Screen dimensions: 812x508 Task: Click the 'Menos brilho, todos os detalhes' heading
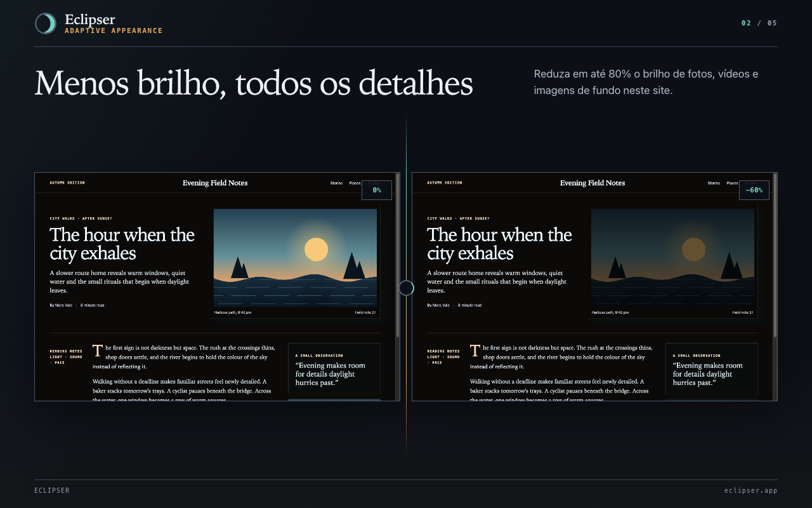[x=254, y=83]
